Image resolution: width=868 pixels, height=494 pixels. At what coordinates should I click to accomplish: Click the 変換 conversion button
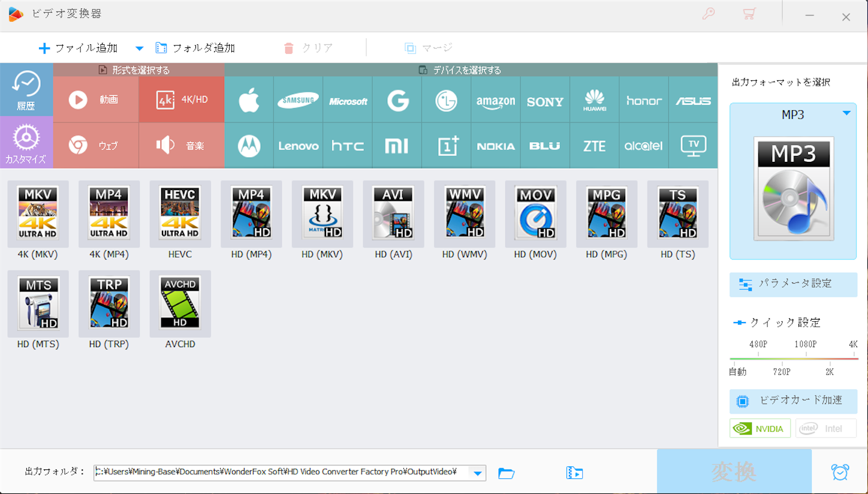(x=734, y=472)
